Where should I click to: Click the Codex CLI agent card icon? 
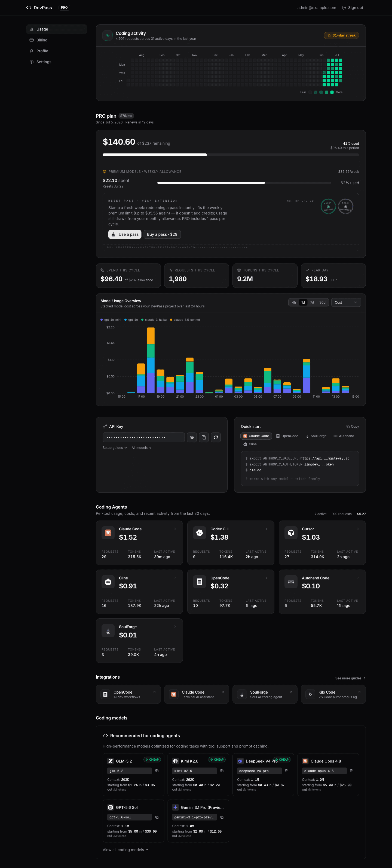(x=200, y=533)
